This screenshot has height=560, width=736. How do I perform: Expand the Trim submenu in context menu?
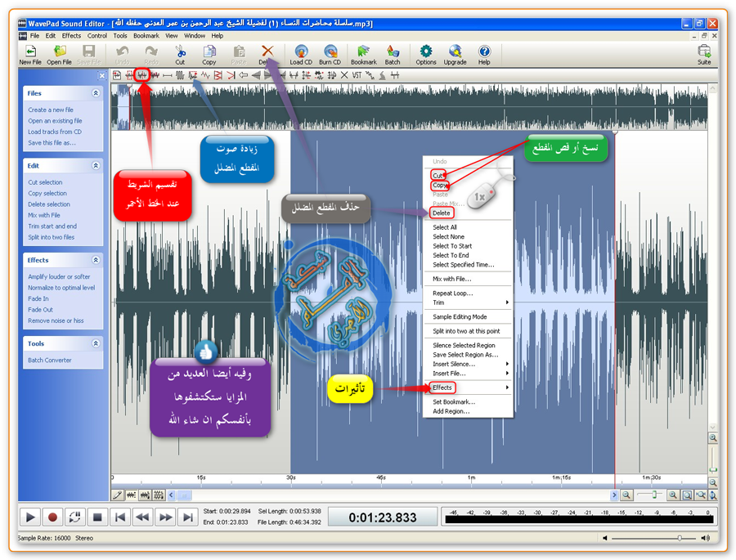[x=468, y=302]
